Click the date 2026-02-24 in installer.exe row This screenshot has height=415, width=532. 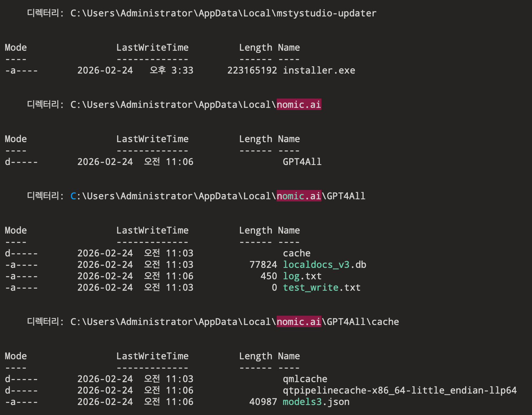(105, 70)
